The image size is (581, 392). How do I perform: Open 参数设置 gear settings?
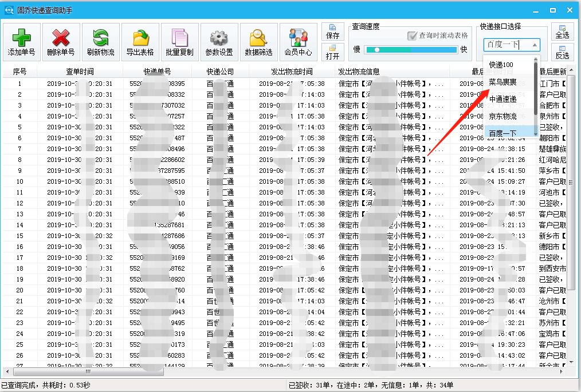(x=219, y=42)
